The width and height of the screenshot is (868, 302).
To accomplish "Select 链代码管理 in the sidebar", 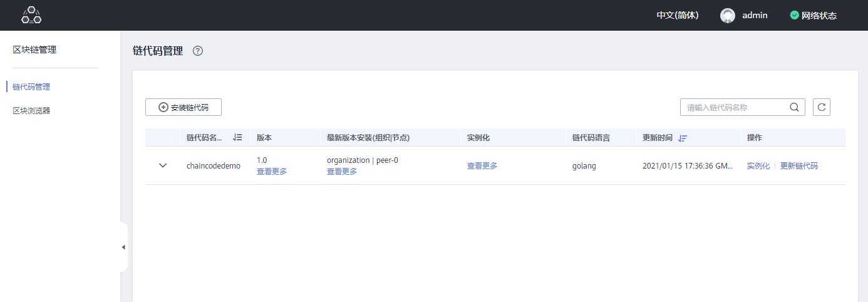I will (x=31, y=87).
